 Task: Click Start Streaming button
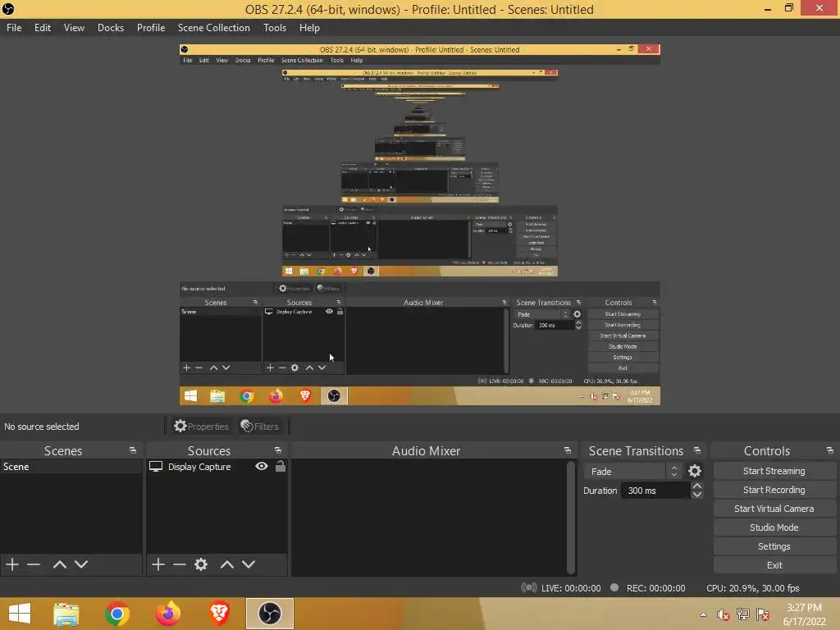[774, 471]
